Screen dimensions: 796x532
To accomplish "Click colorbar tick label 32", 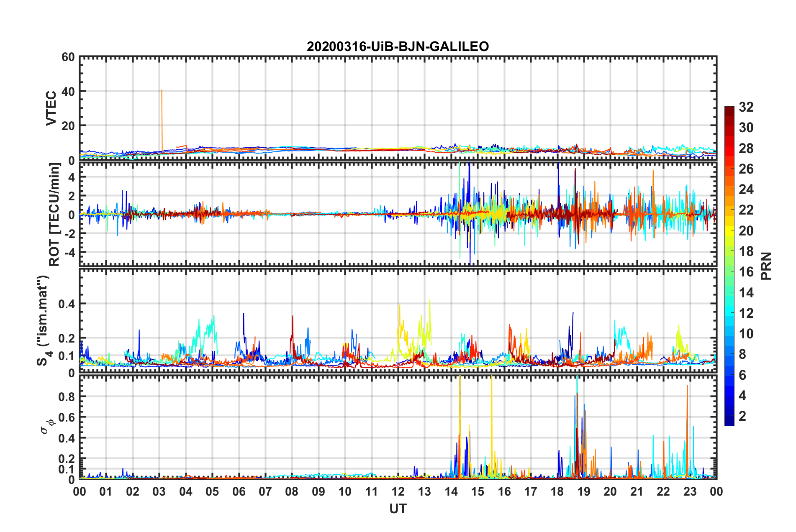I will pyautogui.click(x=746, y=107).
